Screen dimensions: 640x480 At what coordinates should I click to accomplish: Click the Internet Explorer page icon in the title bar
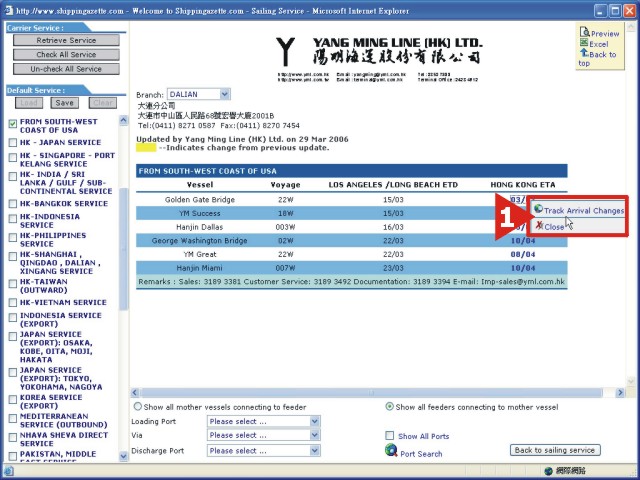click(x=8, y=11)
